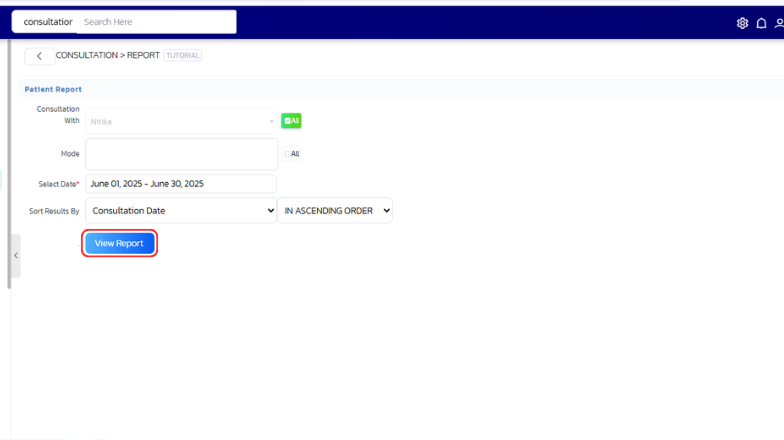The width and height of the screenshot is (784, 440).
Task: Open the IN ASCENDING ORDER dropdown
Action: point(335,210)
